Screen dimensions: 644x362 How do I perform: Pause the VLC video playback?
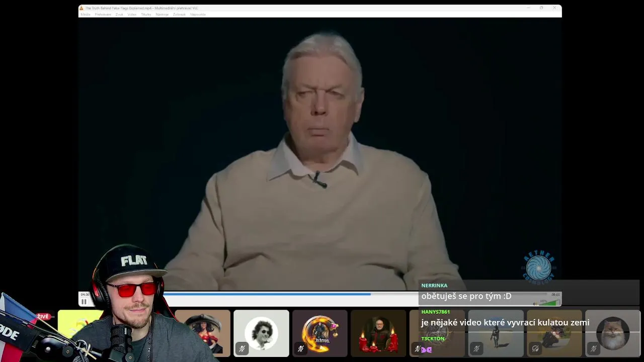tap(84, 302)
